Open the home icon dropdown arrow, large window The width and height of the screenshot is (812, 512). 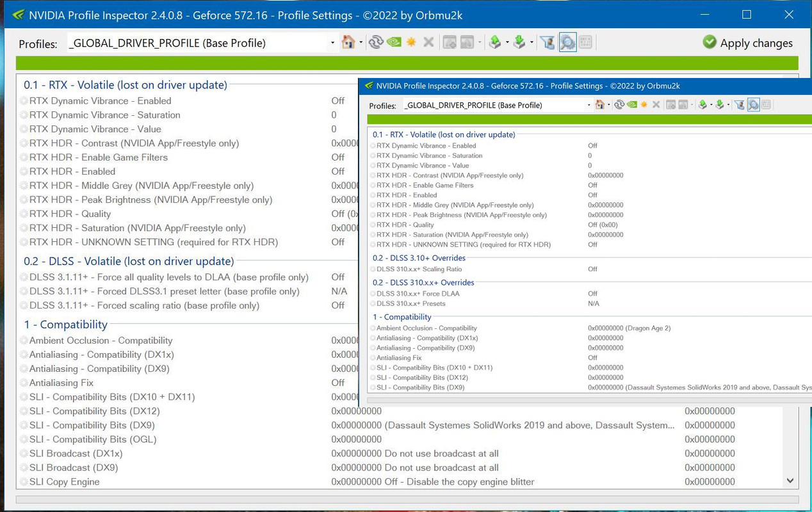coord(361,43)
